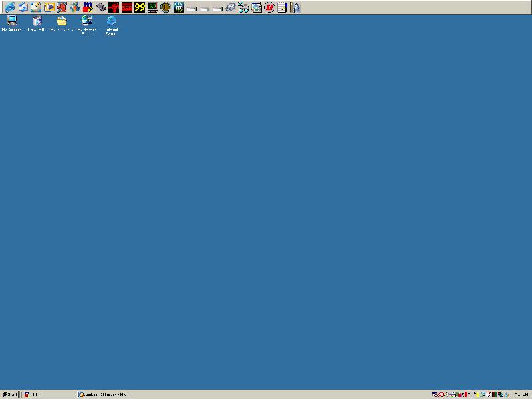Click the red telephone toolbar icon
The width and height of the screenshot is (532, 399).
[x=114, y=7]
